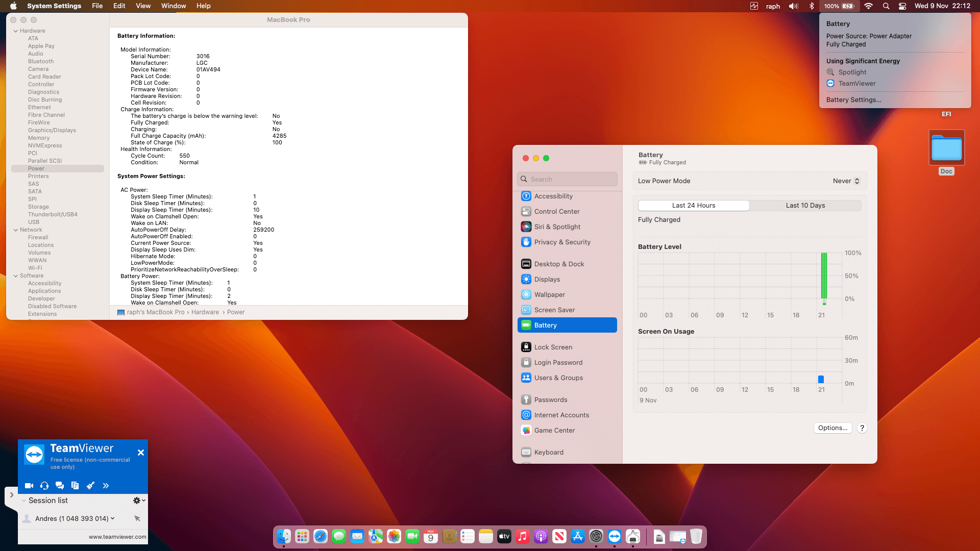Open the Edit menu
The image size is (980, 551).
point(119,6)
